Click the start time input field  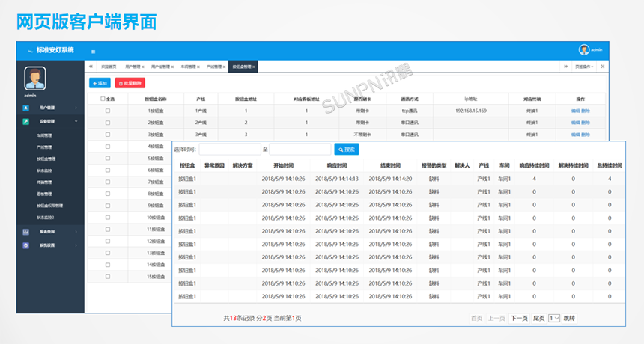tap(230, 150)
